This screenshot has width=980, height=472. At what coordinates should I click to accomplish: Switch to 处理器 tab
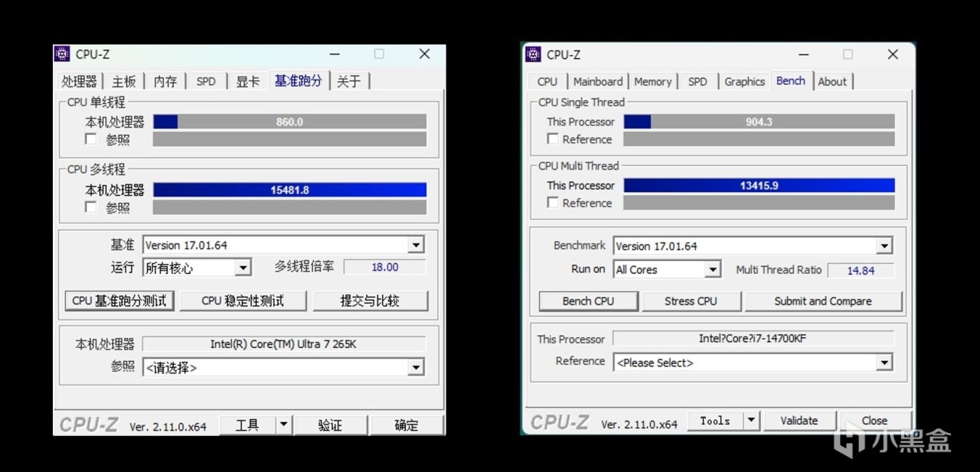click(x=80, y=81)
